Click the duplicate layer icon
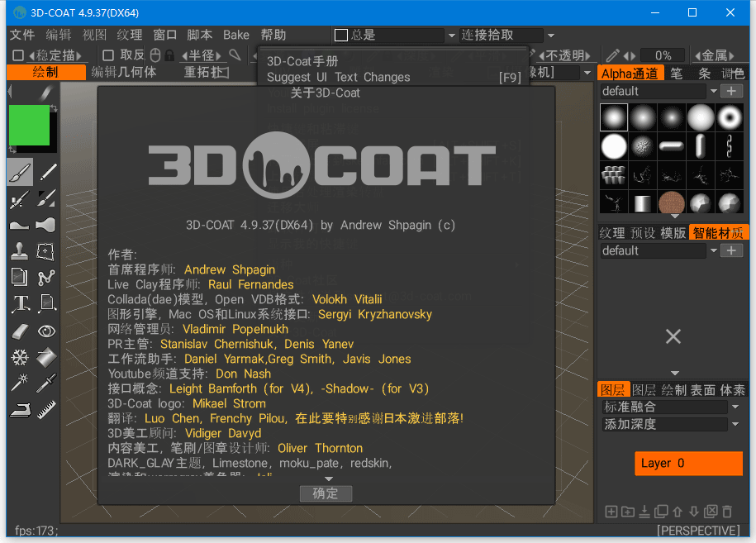Image resolution: width=756 pixels, height=543 pixels. pos(661,512)
